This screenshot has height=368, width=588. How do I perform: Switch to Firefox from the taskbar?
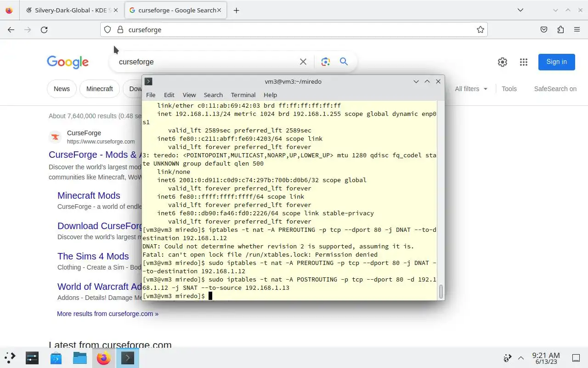(x=104, y=358)
